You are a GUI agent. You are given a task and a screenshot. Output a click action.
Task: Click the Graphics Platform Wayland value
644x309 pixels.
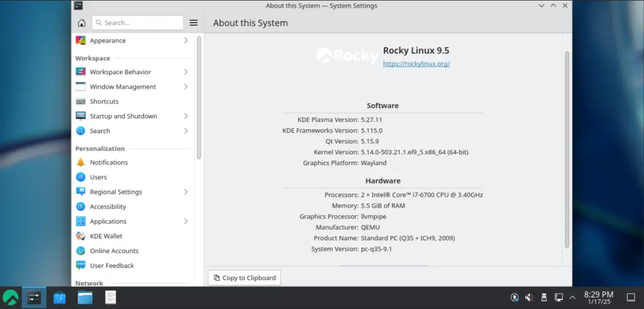tap(374, 163)
